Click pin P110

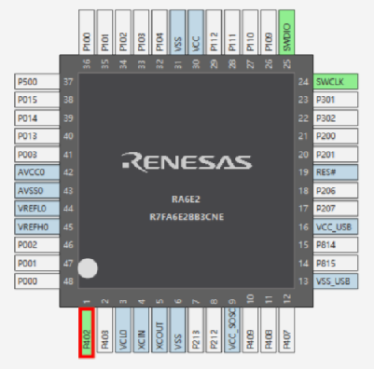pyautogui.click(x=250, y=32)
